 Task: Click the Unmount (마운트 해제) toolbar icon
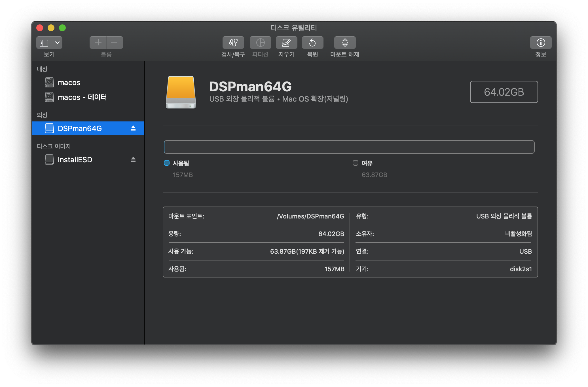click(x=345, y=43)
